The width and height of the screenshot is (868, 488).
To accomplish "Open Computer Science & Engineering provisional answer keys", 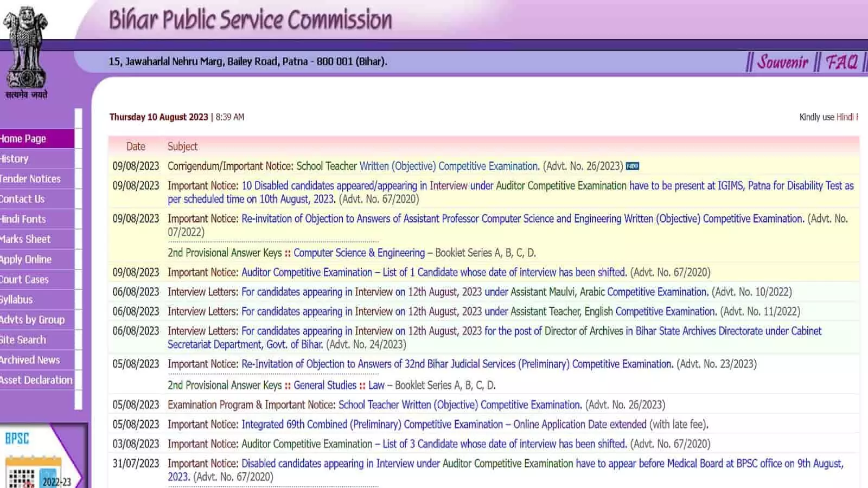I will coord(358,253).
